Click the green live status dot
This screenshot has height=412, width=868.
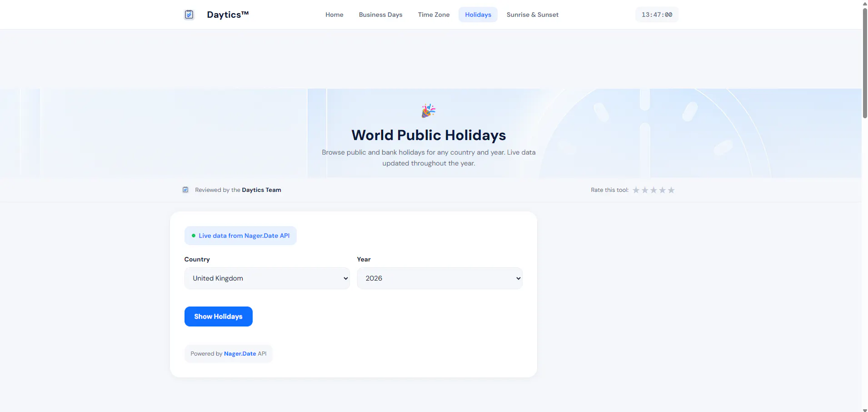coord(194,236)
